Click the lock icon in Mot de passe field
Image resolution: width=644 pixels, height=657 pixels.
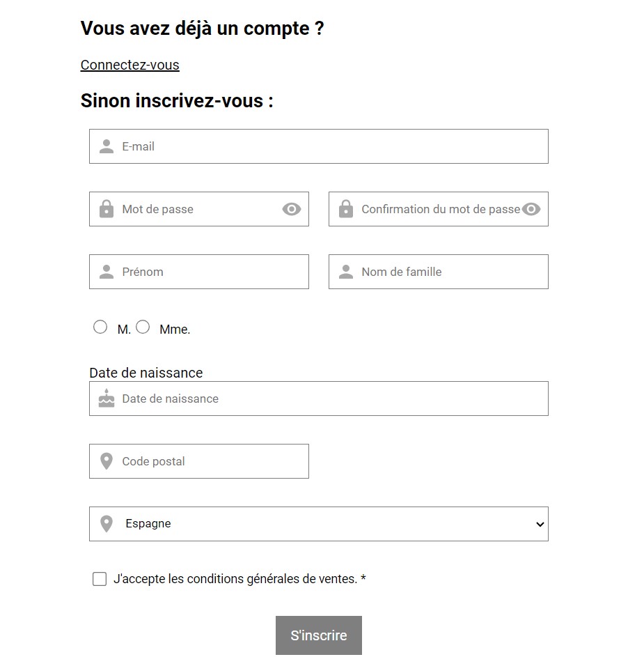pyautogui.click(x=106, y=209)
